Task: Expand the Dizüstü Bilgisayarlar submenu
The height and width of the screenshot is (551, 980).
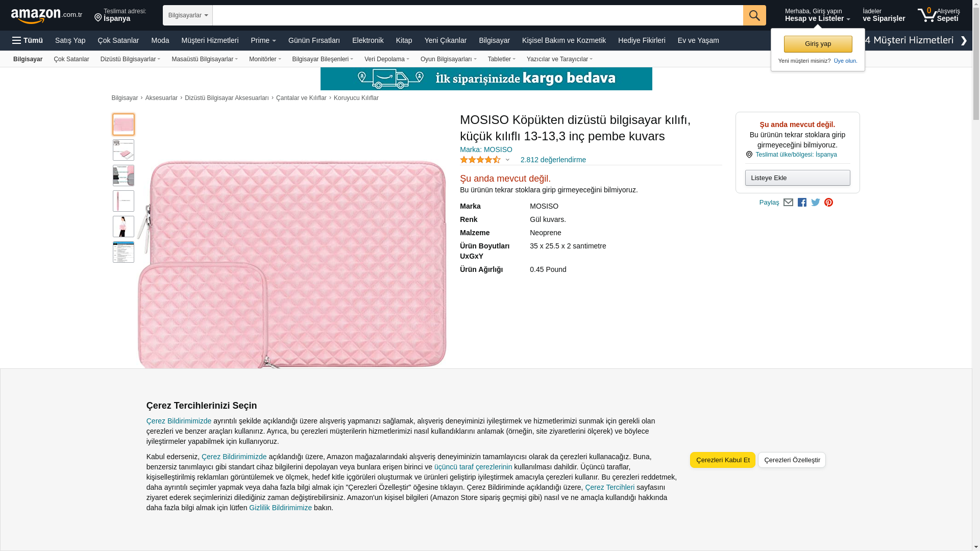Action: pyautogui.click(x=130, y=59)
